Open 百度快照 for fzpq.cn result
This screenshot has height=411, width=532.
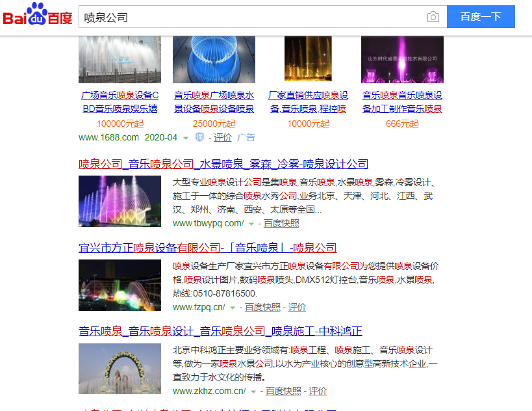pos(262,307)
